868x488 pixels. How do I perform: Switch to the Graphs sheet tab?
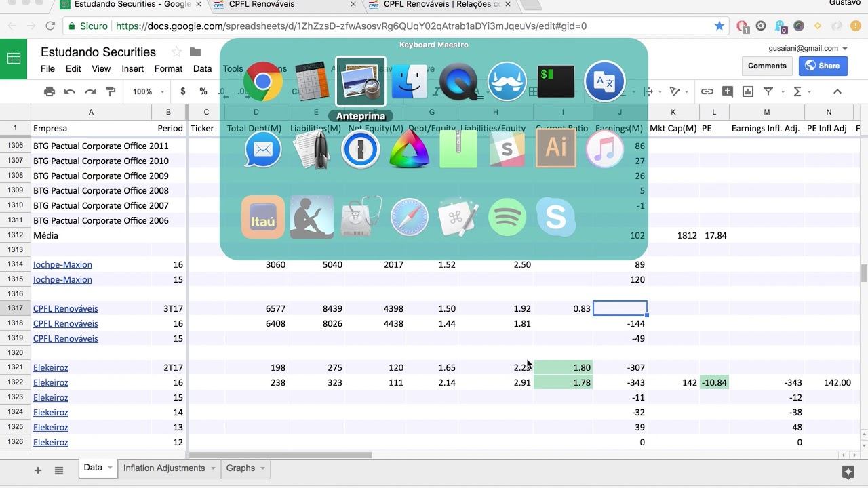[241, 468]
